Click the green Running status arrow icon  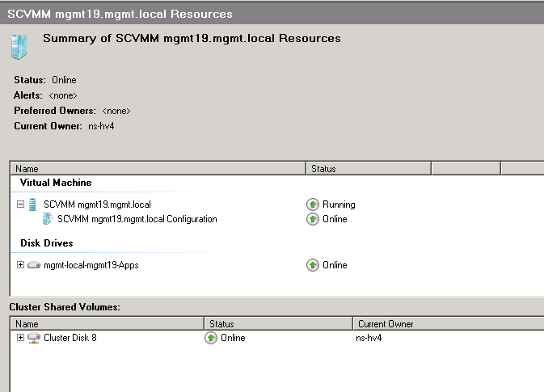point(313,204)
